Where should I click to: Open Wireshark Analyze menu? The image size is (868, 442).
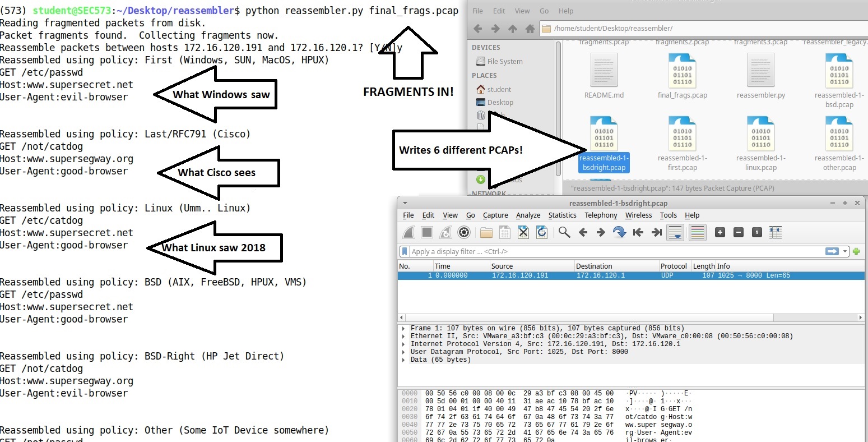tap(528, 215)
